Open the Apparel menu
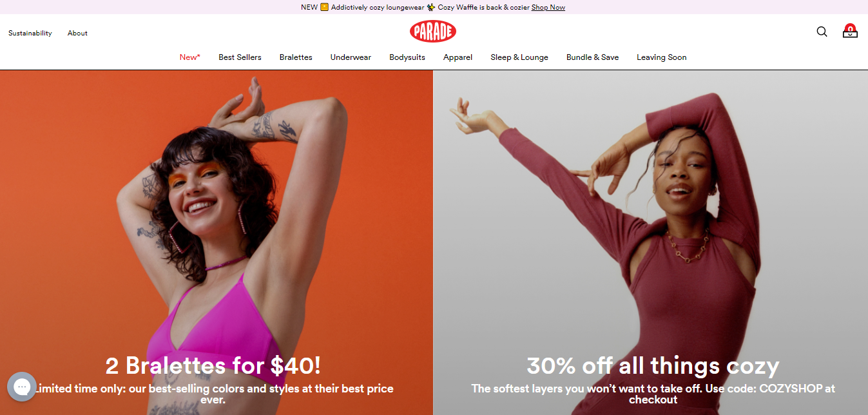 pos(458,57)
